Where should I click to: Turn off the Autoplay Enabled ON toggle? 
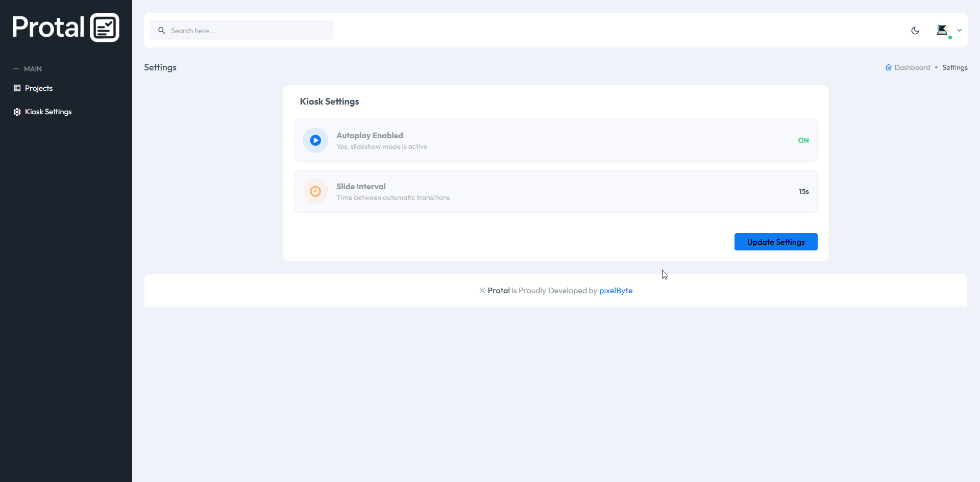tap(803, 140)
